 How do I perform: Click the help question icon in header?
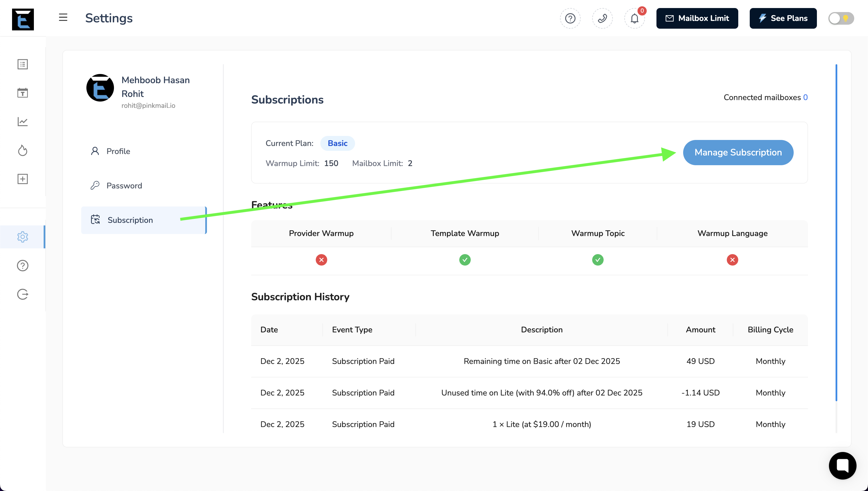tap(570, 18)
